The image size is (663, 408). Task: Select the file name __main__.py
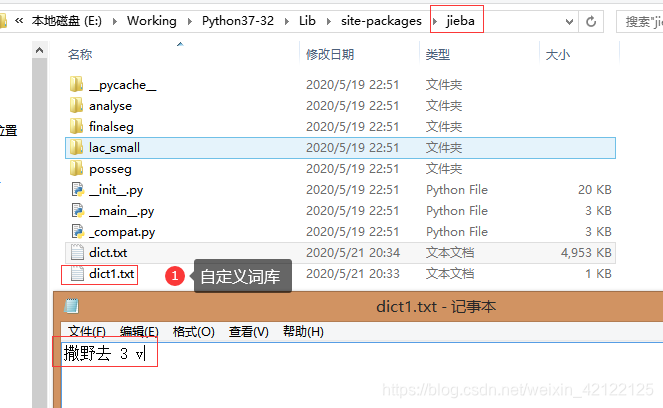[x=122, y=211]
